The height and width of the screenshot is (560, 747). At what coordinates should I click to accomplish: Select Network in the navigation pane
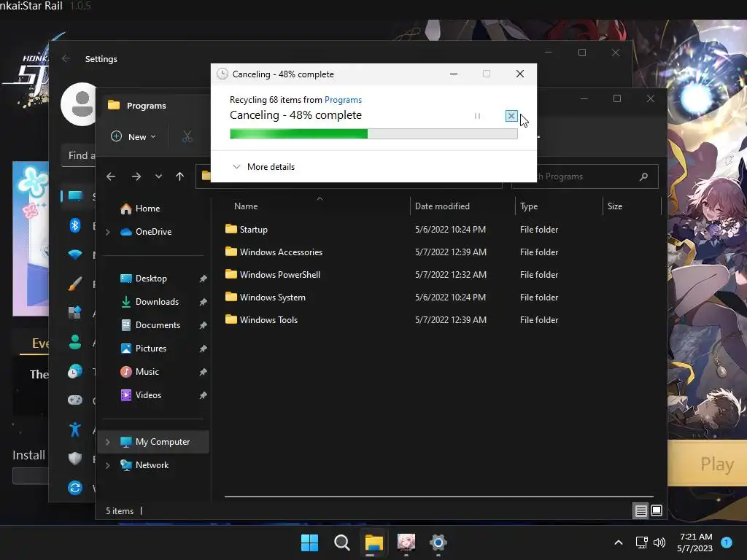(x=152, y=465)
